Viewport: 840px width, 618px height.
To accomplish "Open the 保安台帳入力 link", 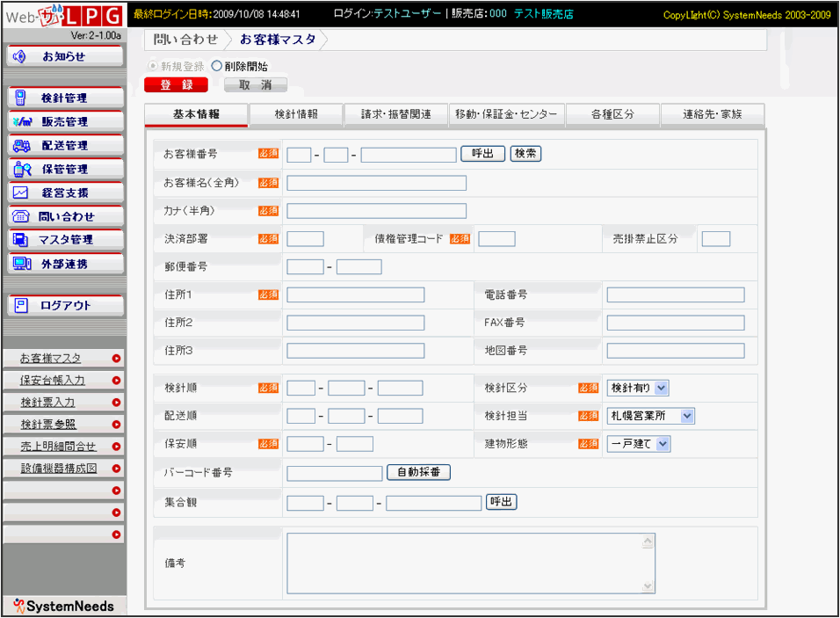I will [53, 380].
